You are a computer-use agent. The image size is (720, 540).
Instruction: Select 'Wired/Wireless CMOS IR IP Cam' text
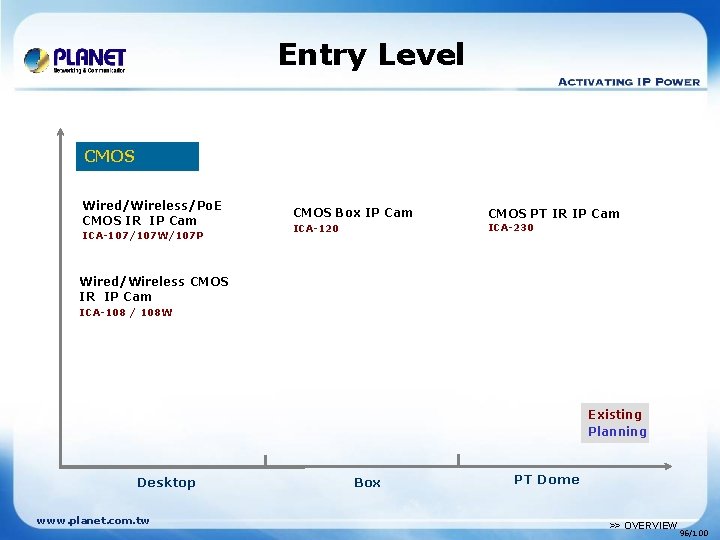(x=154, y=289)
